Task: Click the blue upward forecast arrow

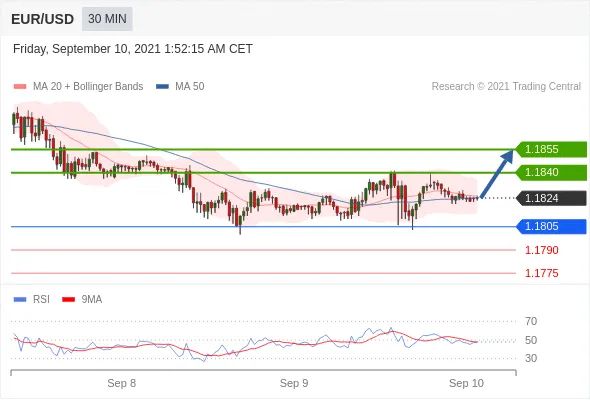Action: (x=497, y=173)
